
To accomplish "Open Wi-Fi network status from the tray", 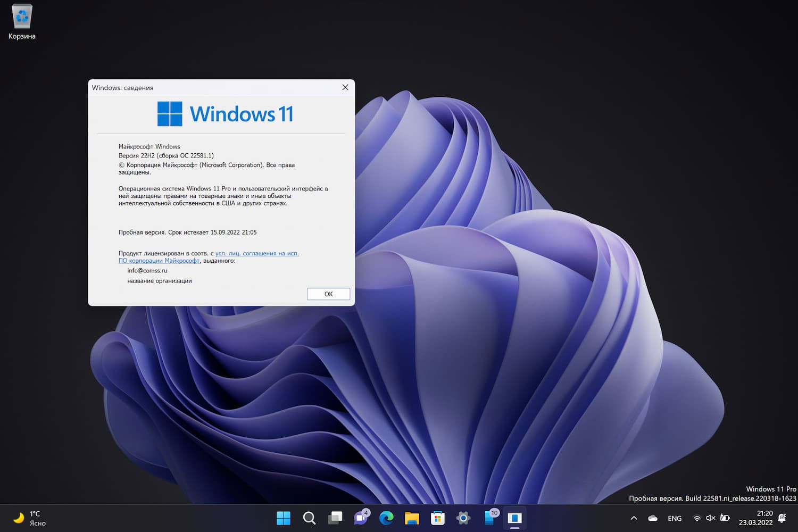I will [697, 518].
